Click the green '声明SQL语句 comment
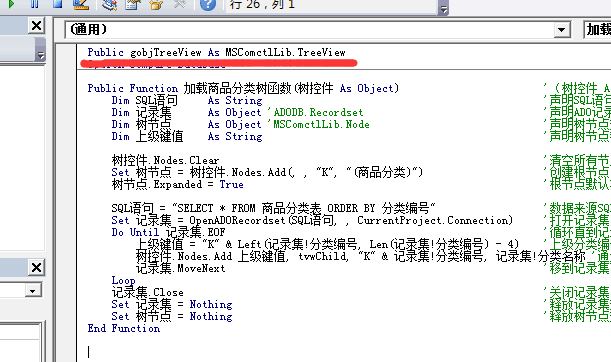 (x=577, y=101)
